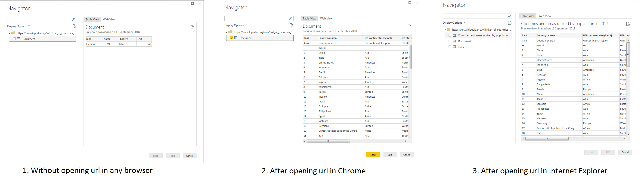This screenshot has width=644, height=191.
Task: Click search icon in second Navigator window
Action: tap(291, 19)
